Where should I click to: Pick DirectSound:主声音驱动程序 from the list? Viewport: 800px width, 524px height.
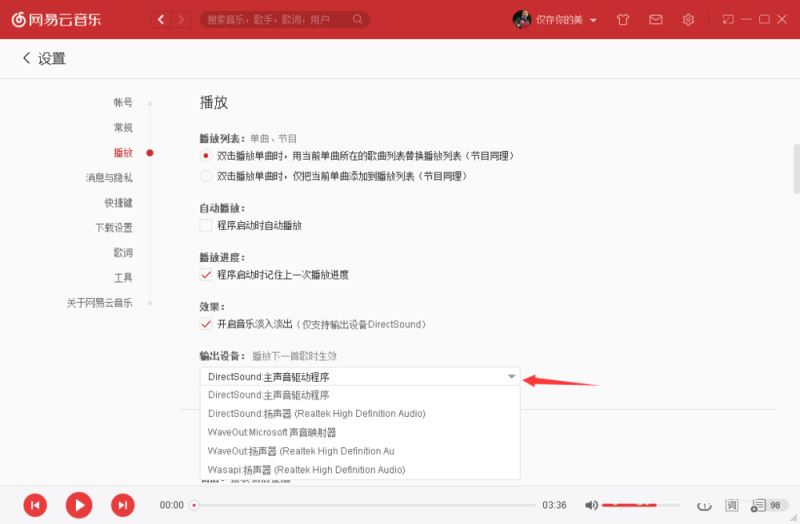pos(360,395)
